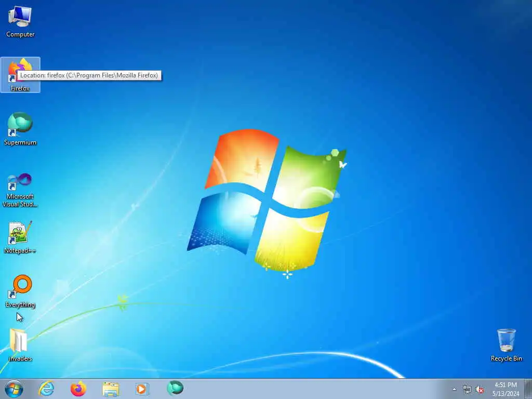This screenshot has height=399, width=532.
Task: Click the 'Notepad++' icon label text
Action: [x=20, y=251]
